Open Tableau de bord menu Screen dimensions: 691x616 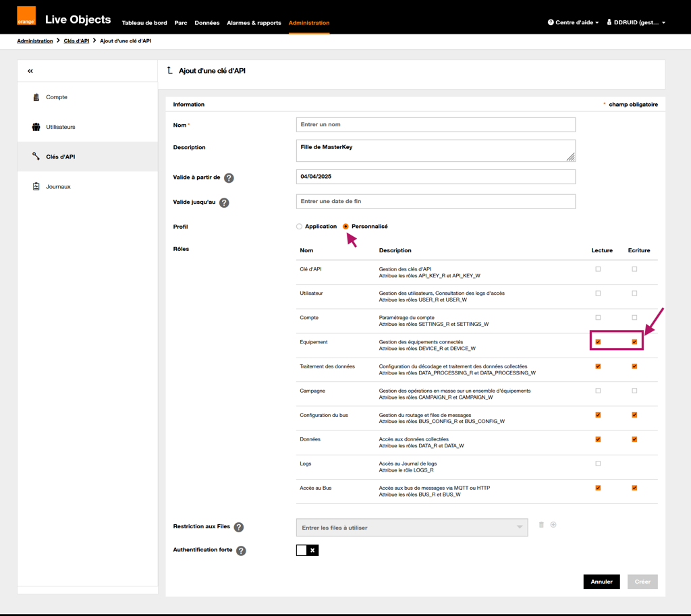point(144,23)
